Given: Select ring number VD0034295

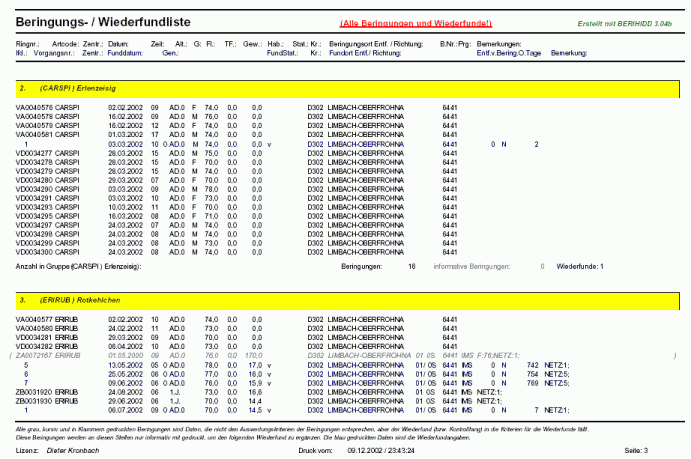Looking at the screenshot, I should click(x=34, y=216).
